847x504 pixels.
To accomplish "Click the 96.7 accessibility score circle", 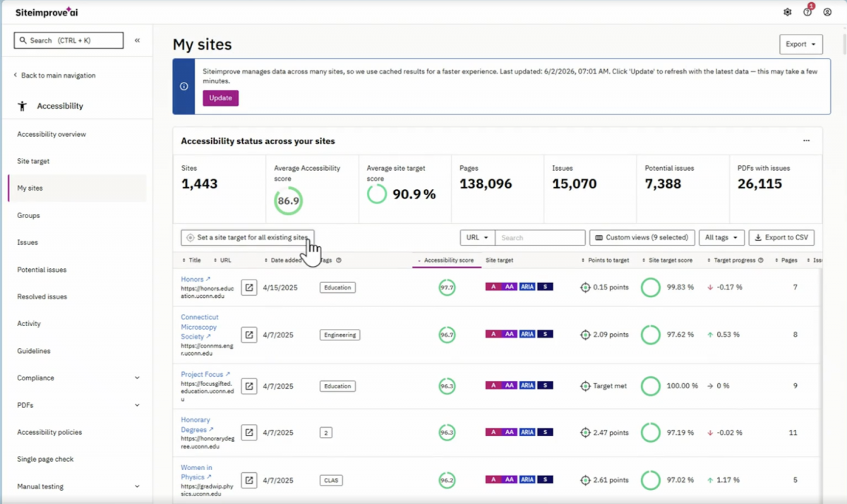I will tap(447, 335).
